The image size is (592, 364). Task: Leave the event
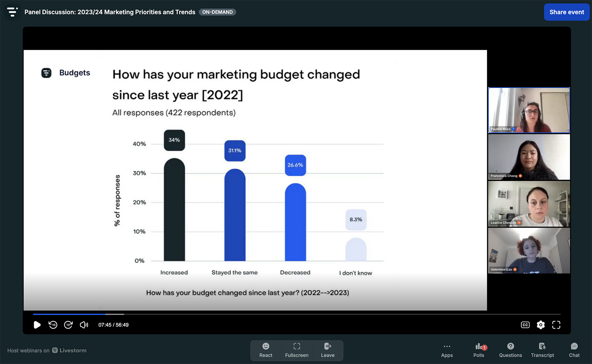tap(327, 350)
